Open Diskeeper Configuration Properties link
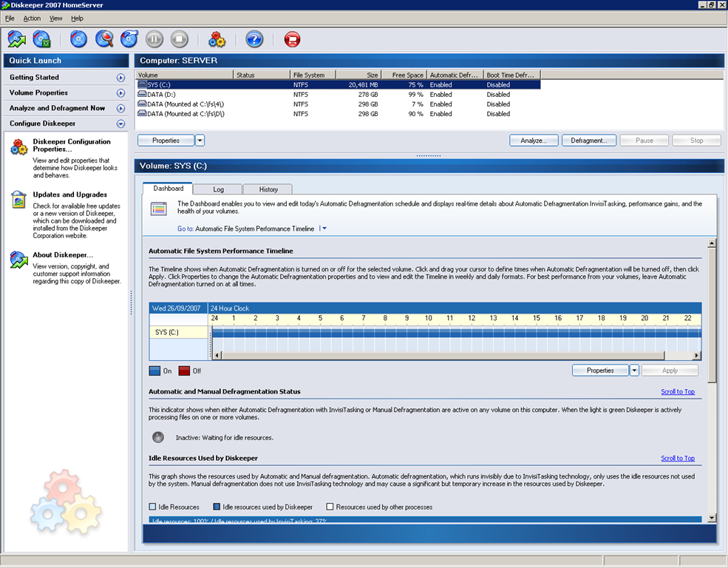 pyautogui.click(x=72, y=146)
